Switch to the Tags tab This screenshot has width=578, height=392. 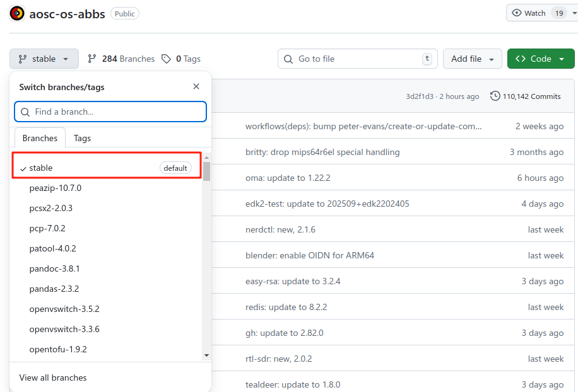(82, 138)
